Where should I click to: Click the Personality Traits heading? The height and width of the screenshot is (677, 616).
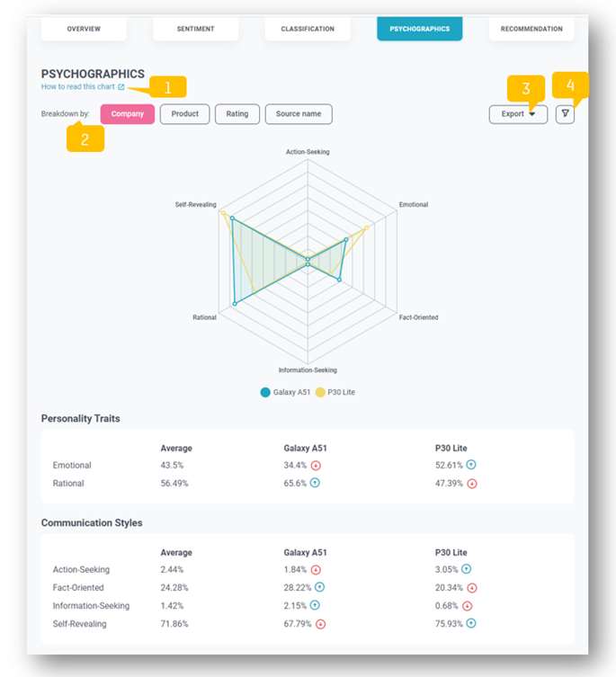click(x=80, y=418)
